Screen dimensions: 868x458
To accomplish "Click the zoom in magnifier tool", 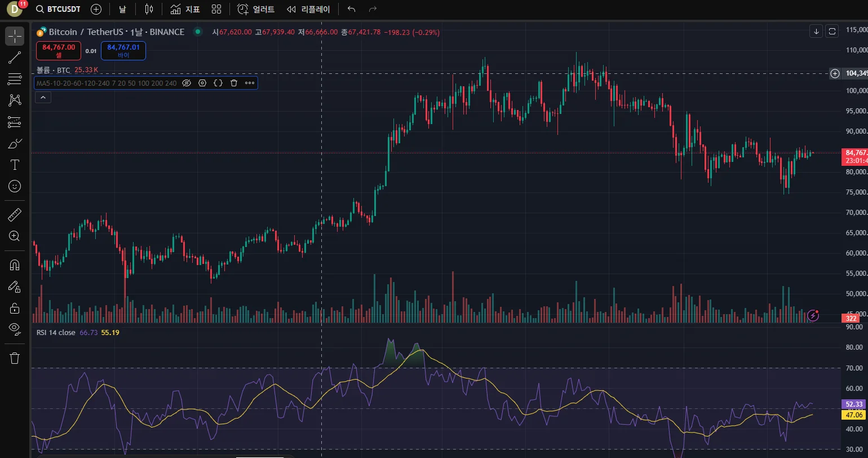I will point(15,236).
